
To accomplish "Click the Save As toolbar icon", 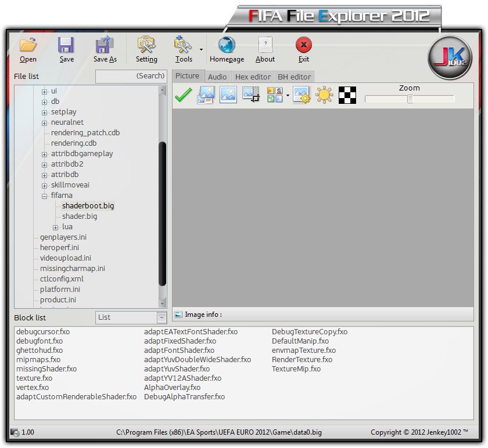I will point(105,46).
